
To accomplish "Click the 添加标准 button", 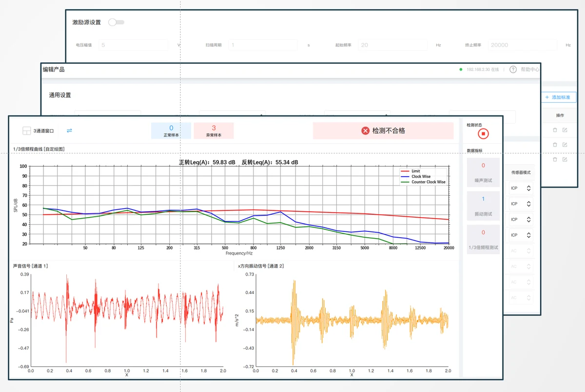I will pyautogui.click(x=559, y=98).
